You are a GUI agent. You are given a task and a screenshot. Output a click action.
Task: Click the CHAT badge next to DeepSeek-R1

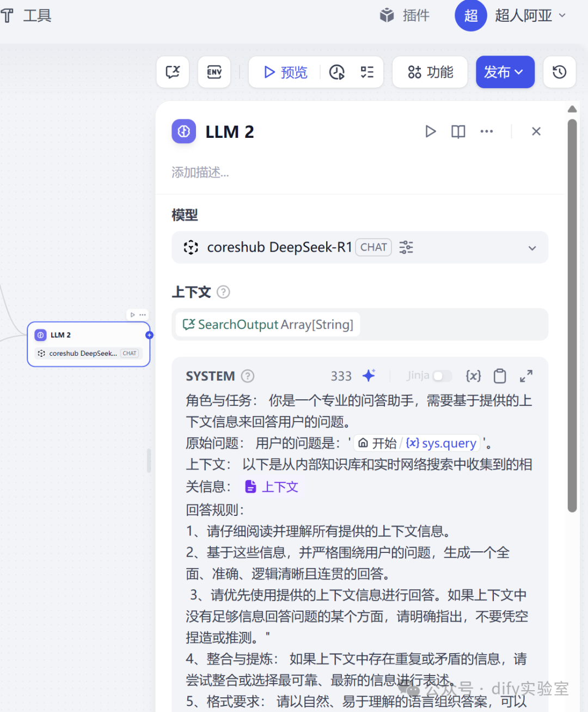373,247
